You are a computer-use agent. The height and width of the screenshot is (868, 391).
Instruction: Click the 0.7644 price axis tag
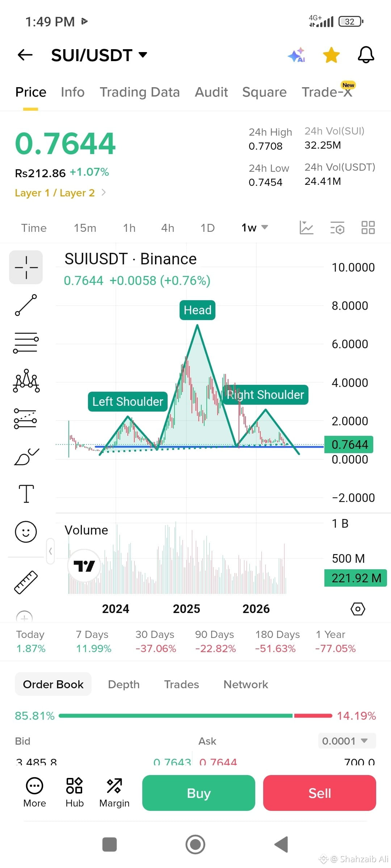(x=349, y=444)
